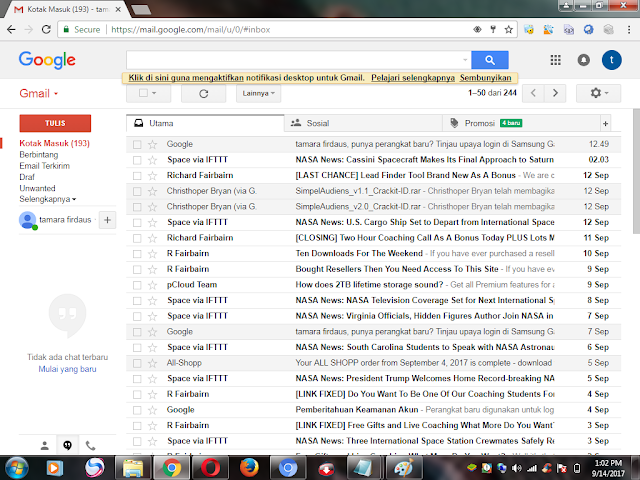The width and height of the screenshot is (640, 480).
Task: Add a new Hangouts contact
Action: point(107,220)
